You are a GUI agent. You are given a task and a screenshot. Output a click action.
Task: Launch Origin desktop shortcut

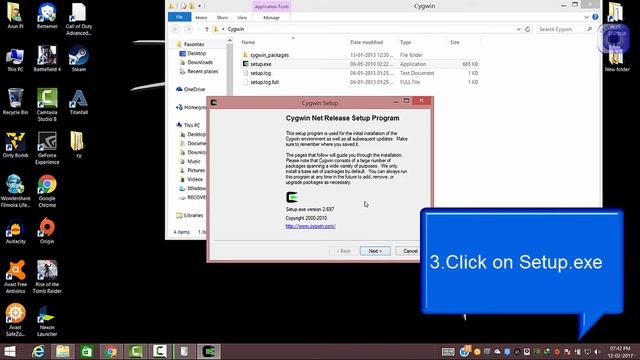point(47,231)
